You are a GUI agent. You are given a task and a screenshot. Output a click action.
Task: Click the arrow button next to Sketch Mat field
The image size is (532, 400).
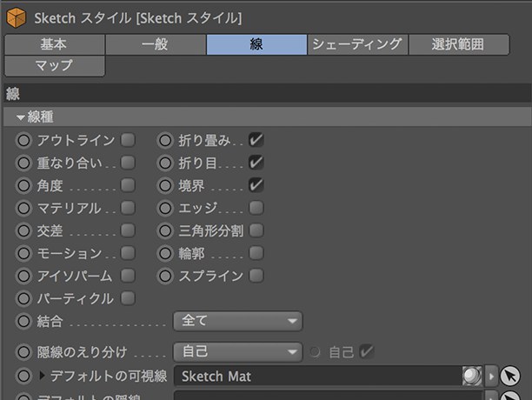point(491,376)
